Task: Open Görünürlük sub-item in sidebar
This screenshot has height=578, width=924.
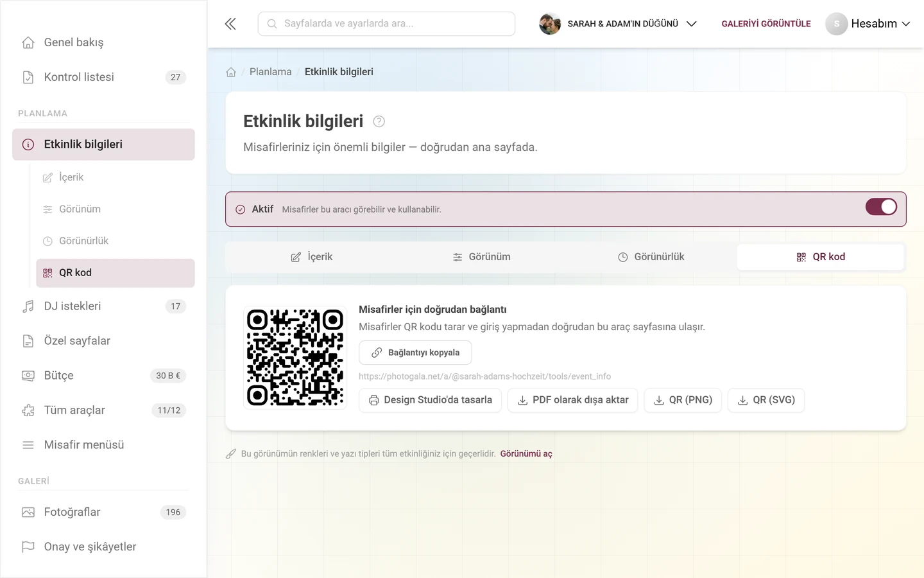Action: pos(116,241)
